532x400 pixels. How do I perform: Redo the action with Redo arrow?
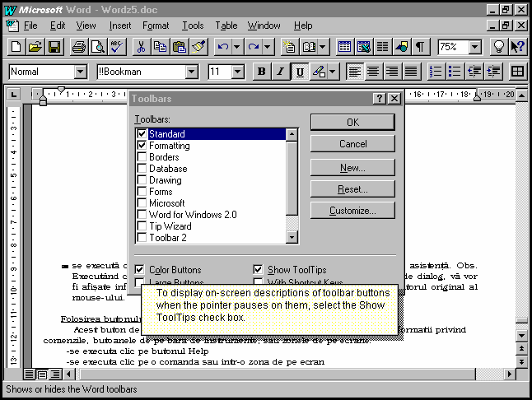point(254,47)
